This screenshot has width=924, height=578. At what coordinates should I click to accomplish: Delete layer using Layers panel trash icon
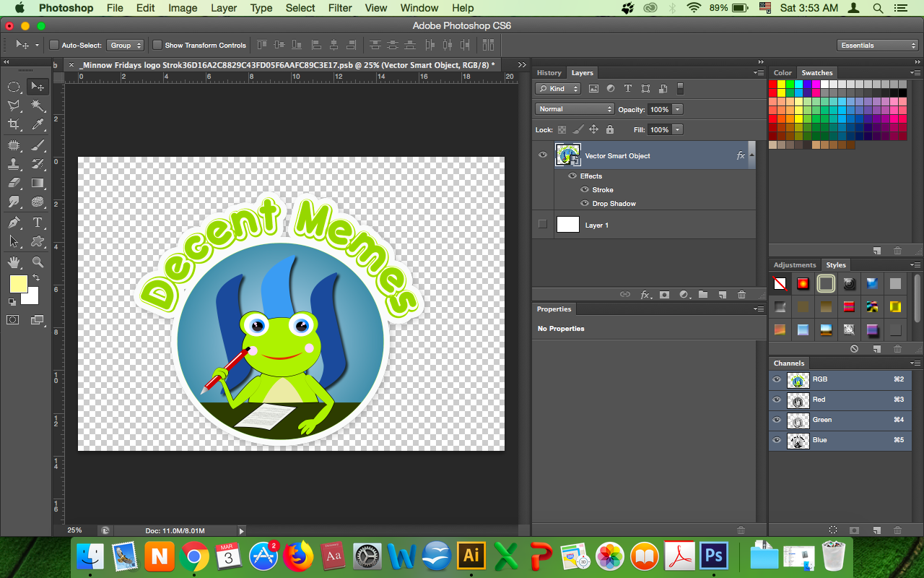coord(741,295)
